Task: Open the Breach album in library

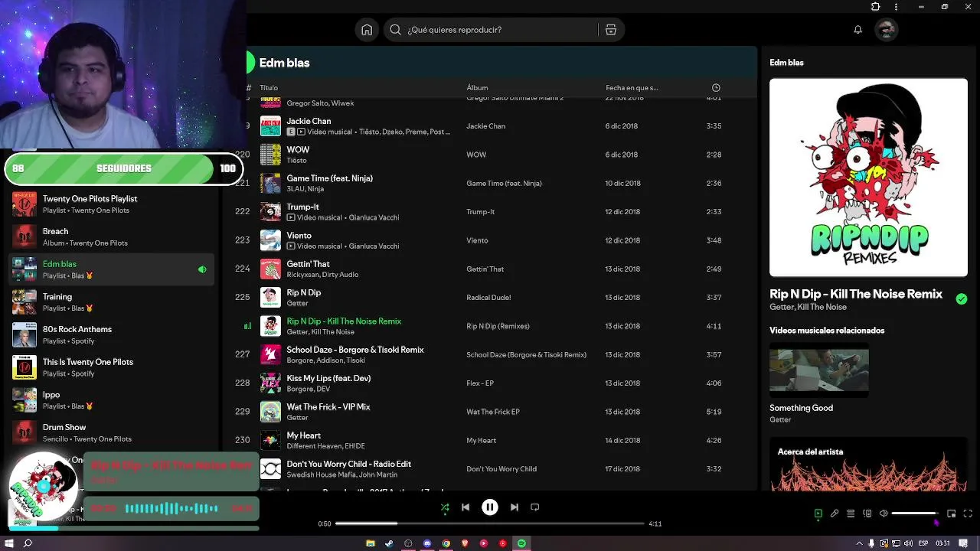Action: click(111, 236)
